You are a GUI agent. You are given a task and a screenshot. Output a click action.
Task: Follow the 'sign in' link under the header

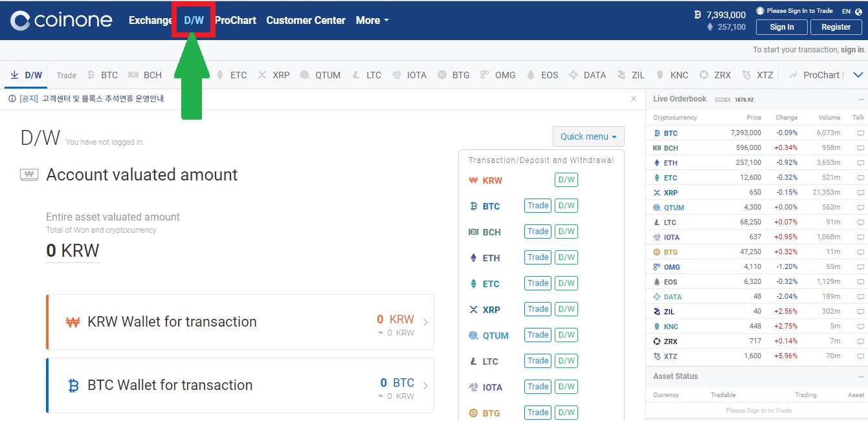852,50
